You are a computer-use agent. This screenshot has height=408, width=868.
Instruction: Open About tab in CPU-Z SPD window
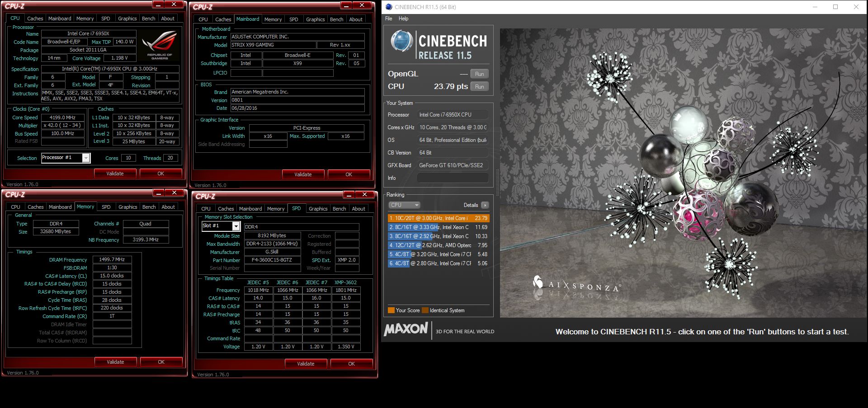359,209
